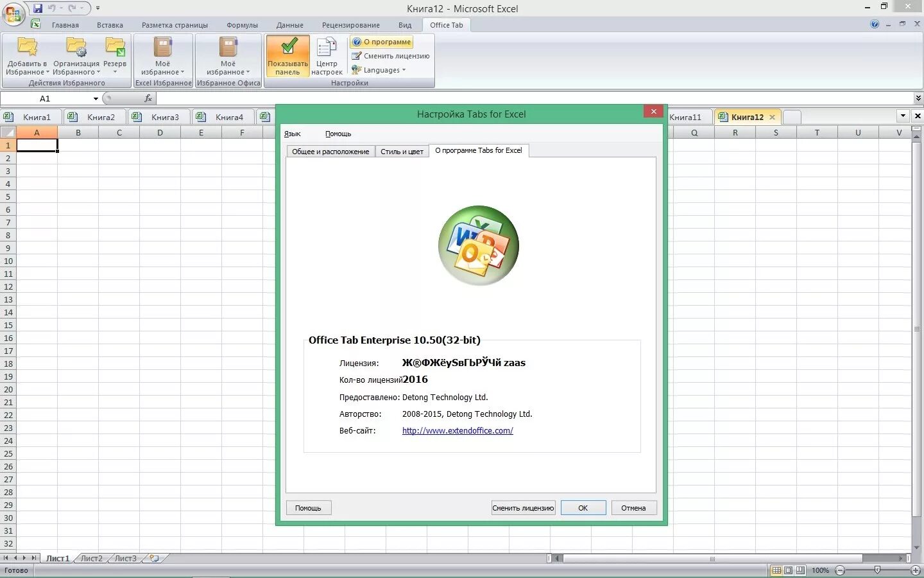
Task: Click the Select All corner box
Action: pyautogui.click(x=8, y=133)
